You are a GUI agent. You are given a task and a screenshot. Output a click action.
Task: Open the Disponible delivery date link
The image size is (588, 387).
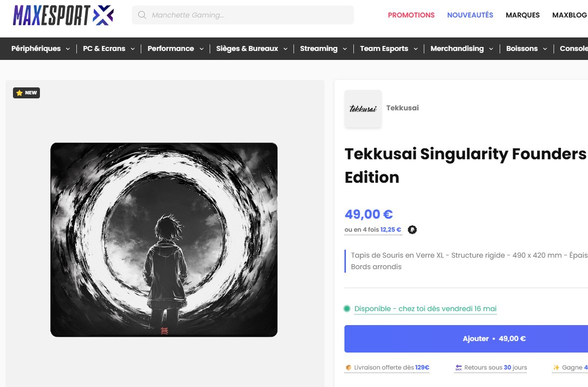[x=425, y=309]
